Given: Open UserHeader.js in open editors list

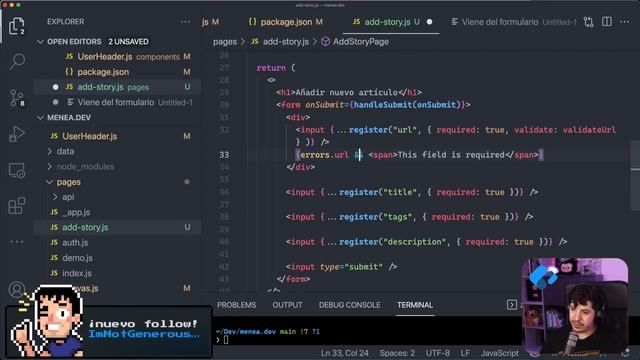Looking at the screenshot, I should (118, 57).
